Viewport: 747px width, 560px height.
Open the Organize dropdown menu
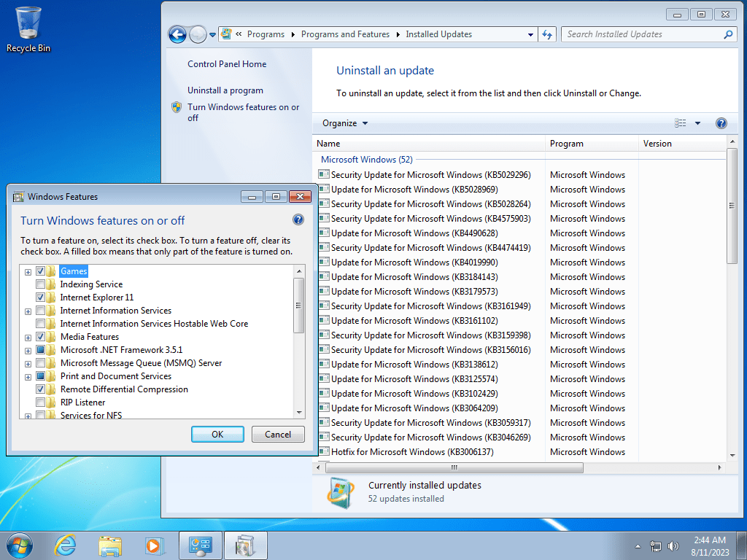coord(345,123)
